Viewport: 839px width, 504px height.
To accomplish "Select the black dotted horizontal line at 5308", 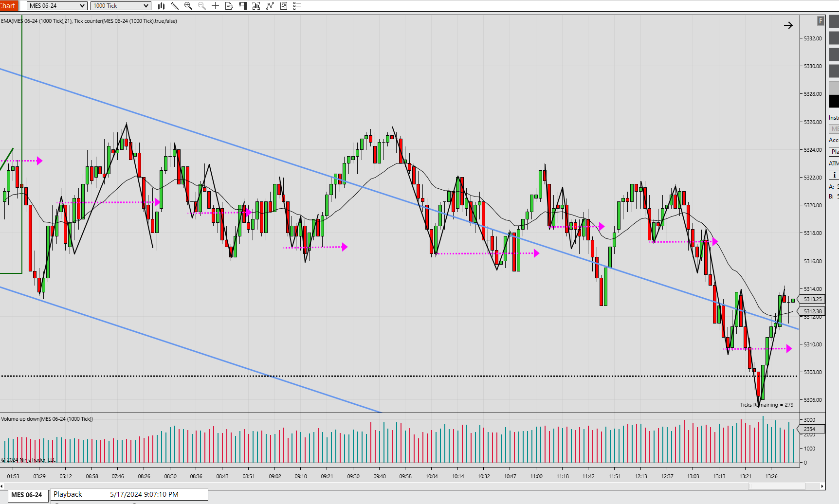I will [x=399, y=376].
